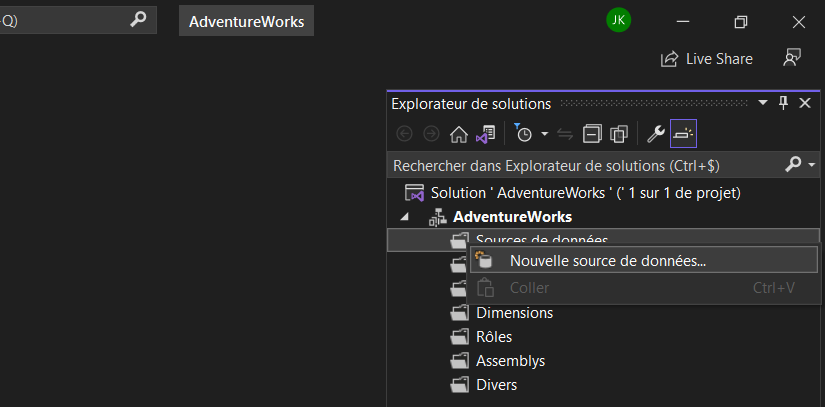The height and width of the screenshot is (407, 825).
Task: Toggle the Preview Selected Items button
Action: click(x=683, y=134)
